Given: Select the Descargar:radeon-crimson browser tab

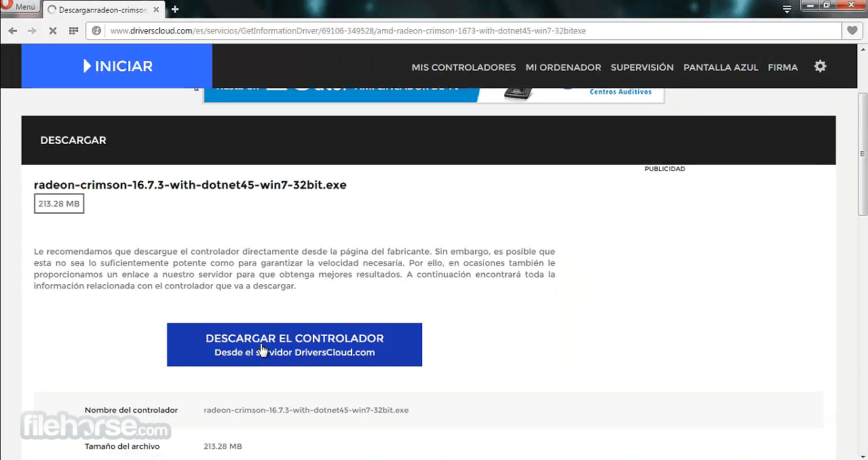Looking at the screenshot, I should pyautogui.click(x=103, y=10).
